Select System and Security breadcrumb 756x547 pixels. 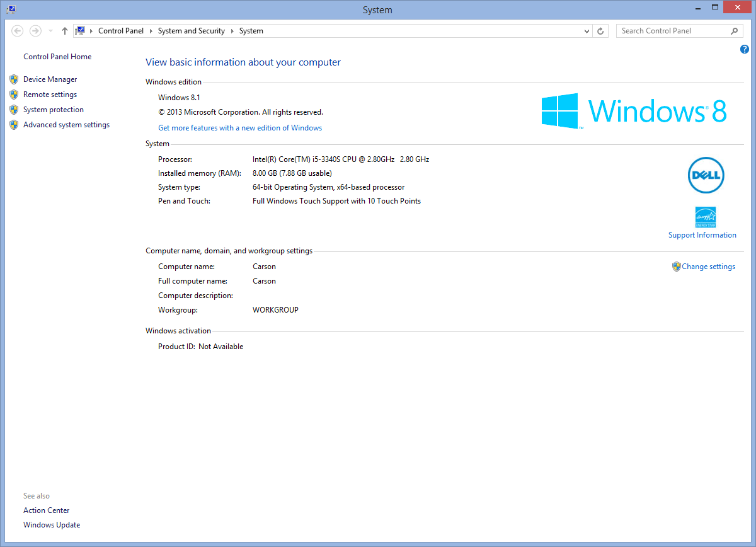pyautogui.click(x=192, y=31)
